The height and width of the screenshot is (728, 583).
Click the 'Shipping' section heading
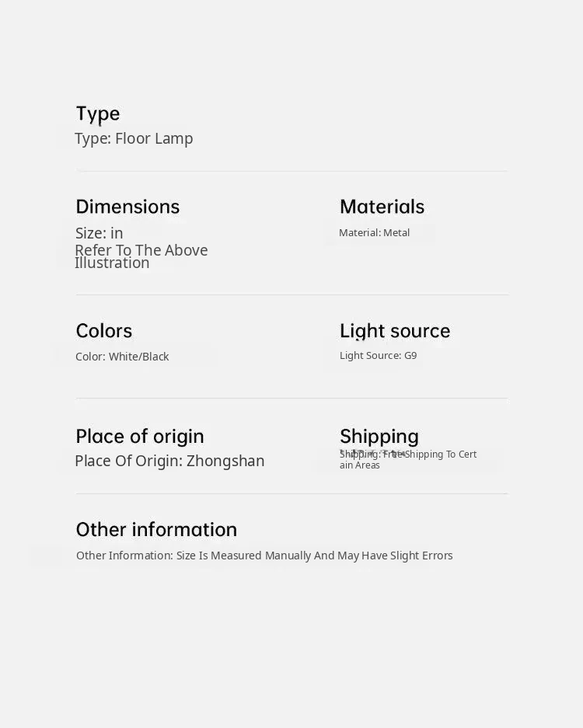379,436
